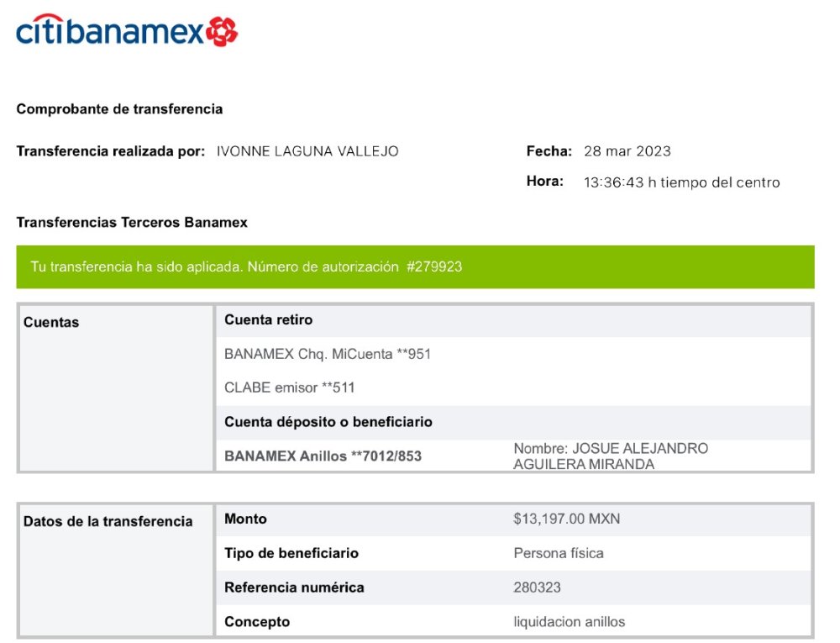Image resolution: width=840 pixels, height=643 pixels.
Task: Select the Comprobante de transferencia heading
Action: [x=119, y=108]
